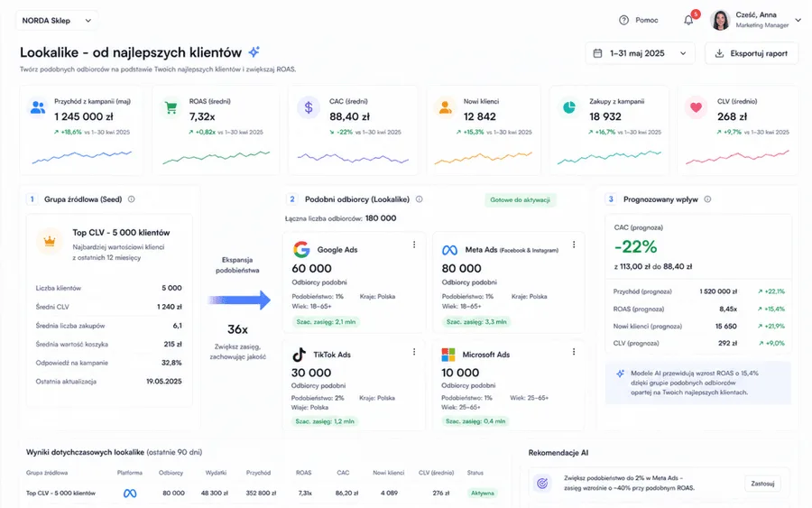The width and height of the screenshot is (812, 508).
Task: Open Meta Ads card three-dot menu
Action: click(x=574, y=245)
